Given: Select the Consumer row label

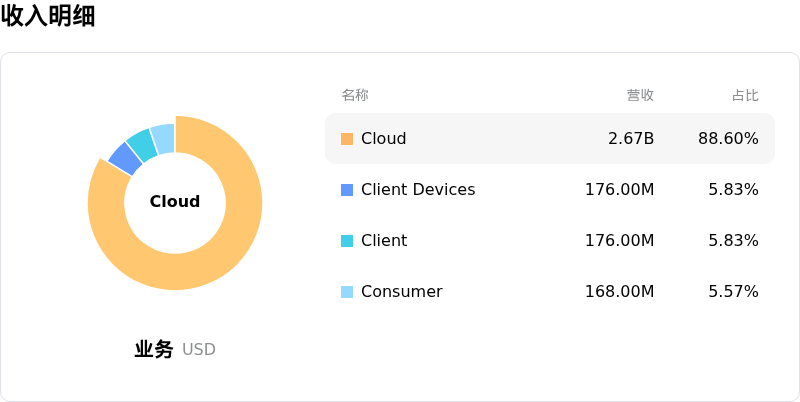Looking at the screenshot, I should 401,292.
